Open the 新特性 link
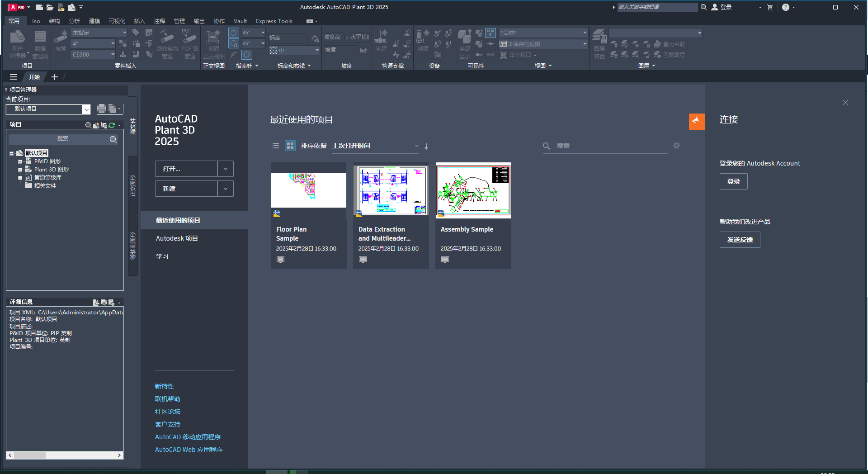The height and width of the screenshot is (474, 868). tap(165, 386)
